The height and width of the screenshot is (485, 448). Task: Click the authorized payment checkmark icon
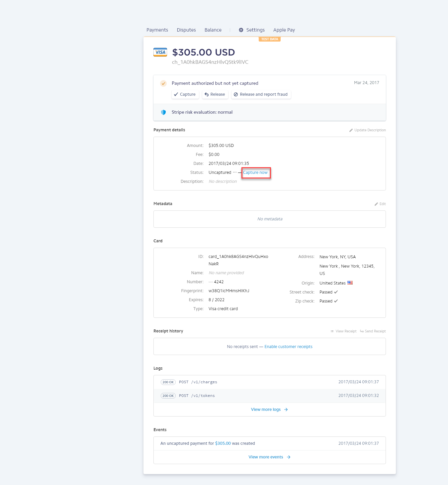(x=163, y=83)
